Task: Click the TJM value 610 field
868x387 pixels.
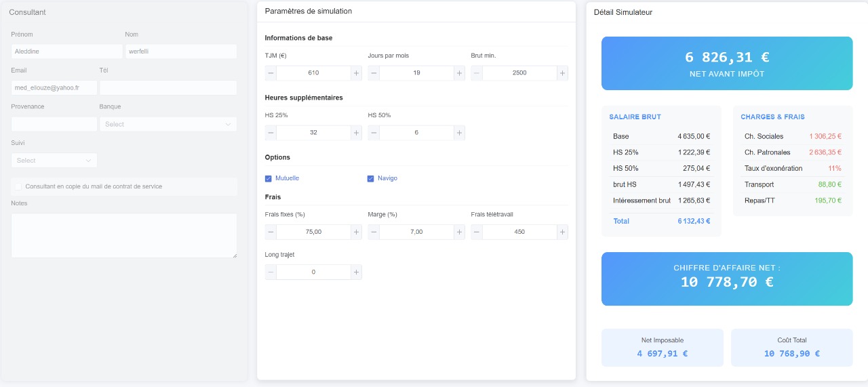Action: (313, 73)
